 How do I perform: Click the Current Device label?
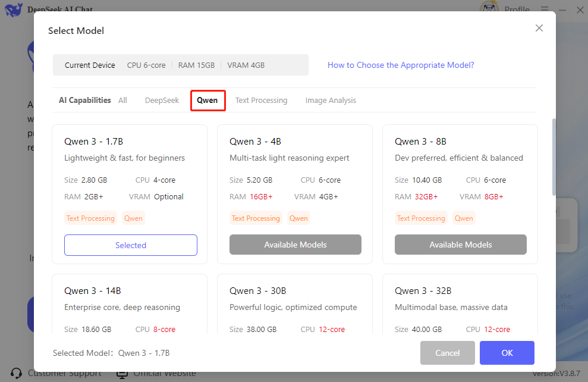pos(90,65)
